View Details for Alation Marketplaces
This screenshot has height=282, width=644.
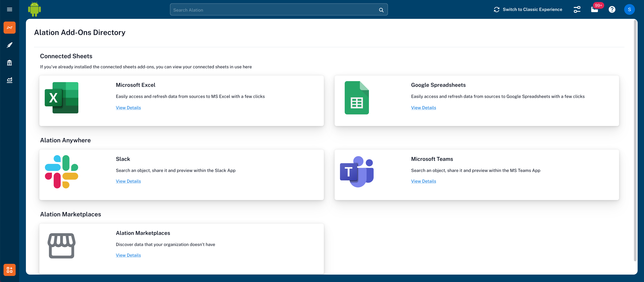tap(128, 255)
